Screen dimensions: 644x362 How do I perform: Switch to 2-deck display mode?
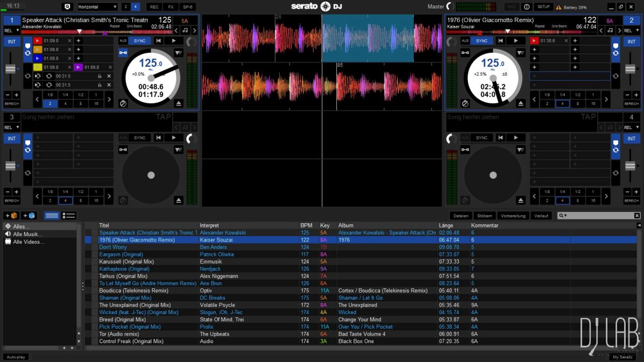point(125,7)
